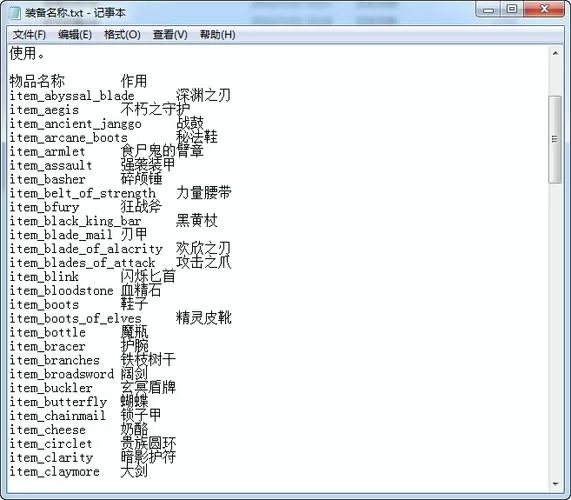Click the text item_branches

click(54, 360)
